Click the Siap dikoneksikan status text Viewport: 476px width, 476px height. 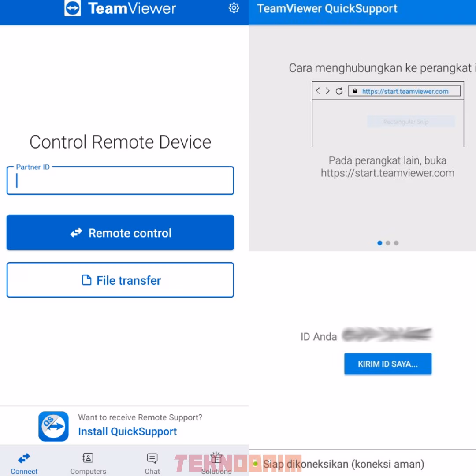point(343,464)
